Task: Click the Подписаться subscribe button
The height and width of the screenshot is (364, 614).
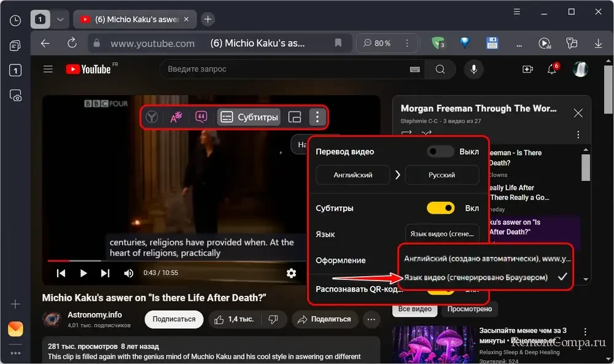Action: (x=174, y=319)
